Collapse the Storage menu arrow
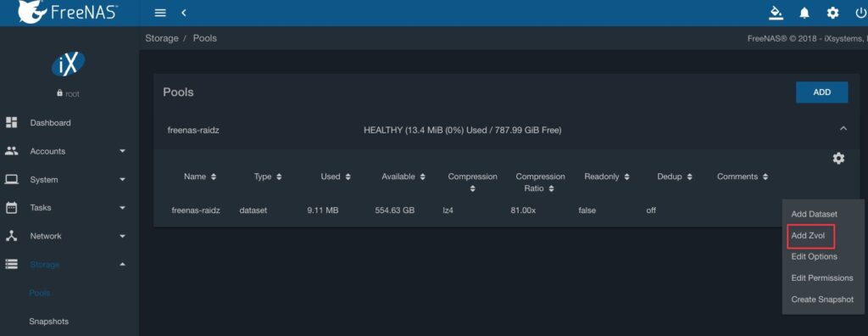868x336 pixels. (122, 265)
